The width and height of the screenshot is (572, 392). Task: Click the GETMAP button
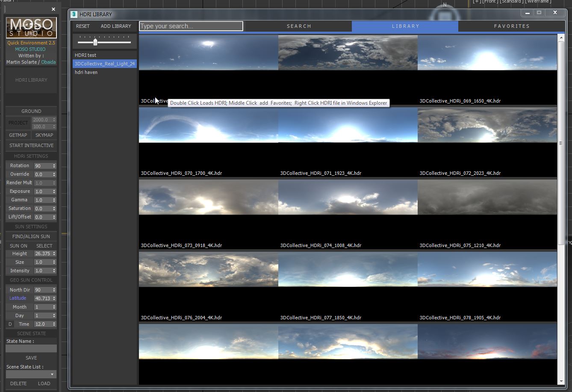(18, 135)
